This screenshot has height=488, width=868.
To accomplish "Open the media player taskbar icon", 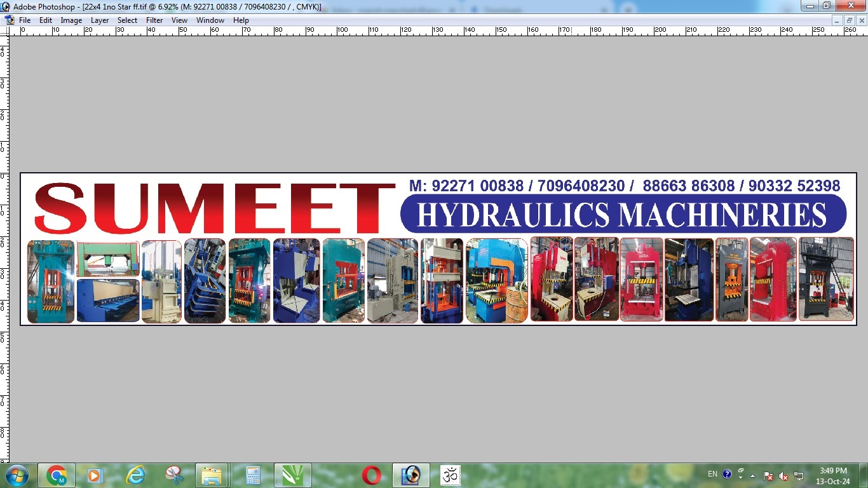I will [x=95, y=475].
